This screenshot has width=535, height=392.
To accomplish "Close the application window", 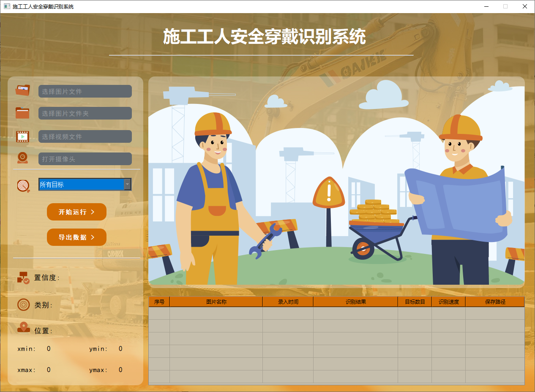I will [525, 6].
